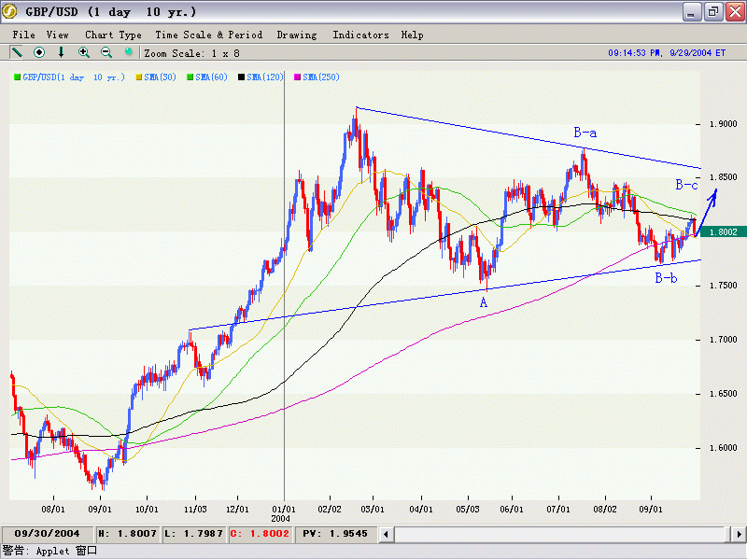Click the 1.7500 price axis label

[x=723, y=286]
